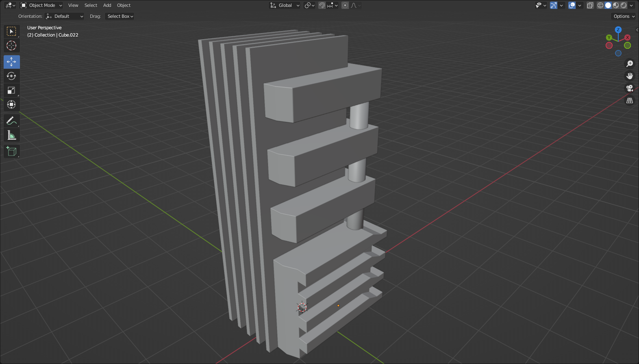Open the Add menu
The height and width of the screenshot is (364, 639).
(x=107, y=5)
